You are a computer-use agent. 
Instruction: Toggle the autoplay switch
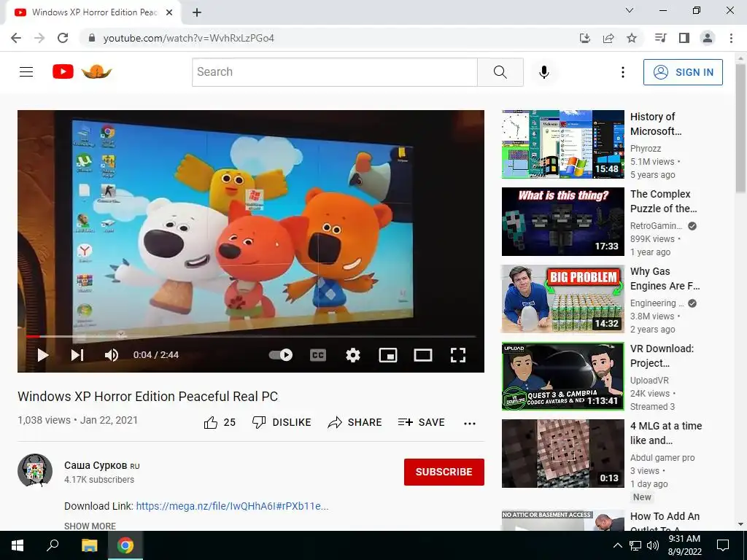[x=281, y=355]
